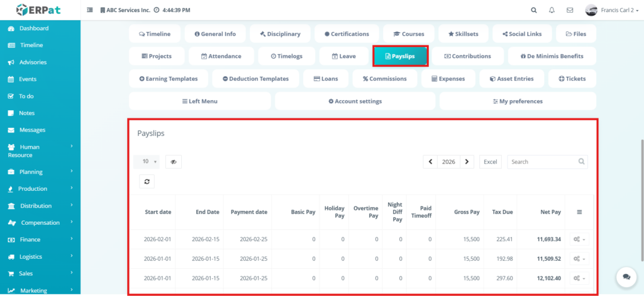Click the refresh icon above payslips table
Viewport: 644px width, 296px height.
pos(147,181)
